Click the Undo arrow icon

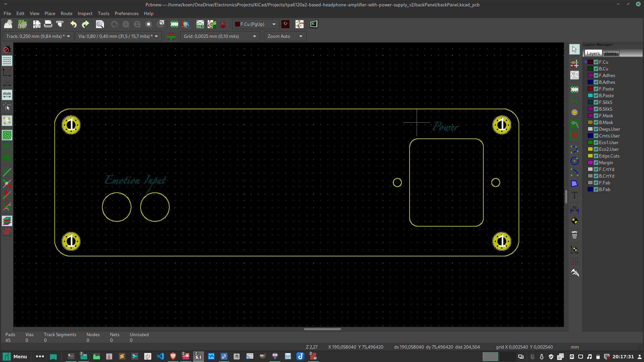tap(73, 24)
